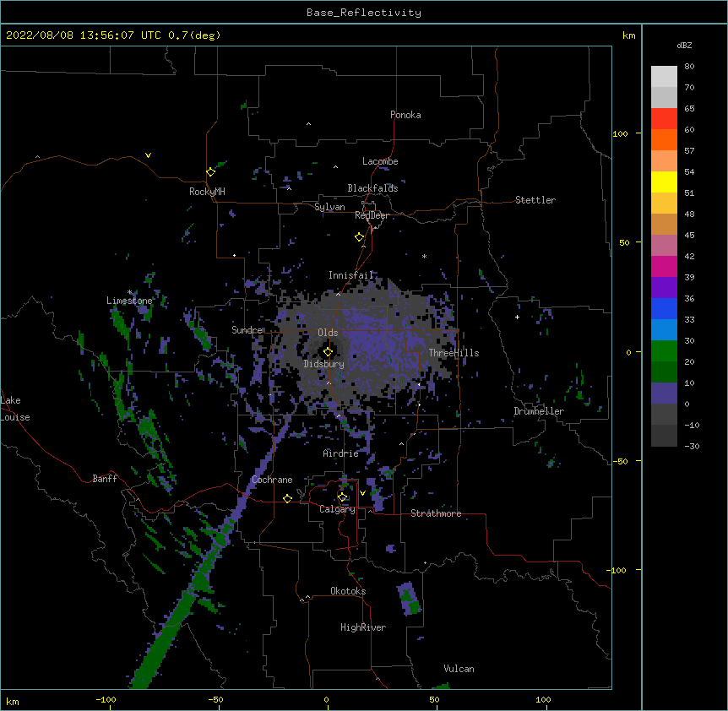Image resolution: width=728 pixels, height=711 pixels.
Task: Click the 51 dBZ yellow color swatch
Action: pyautogui.click(x=664, y=182)
